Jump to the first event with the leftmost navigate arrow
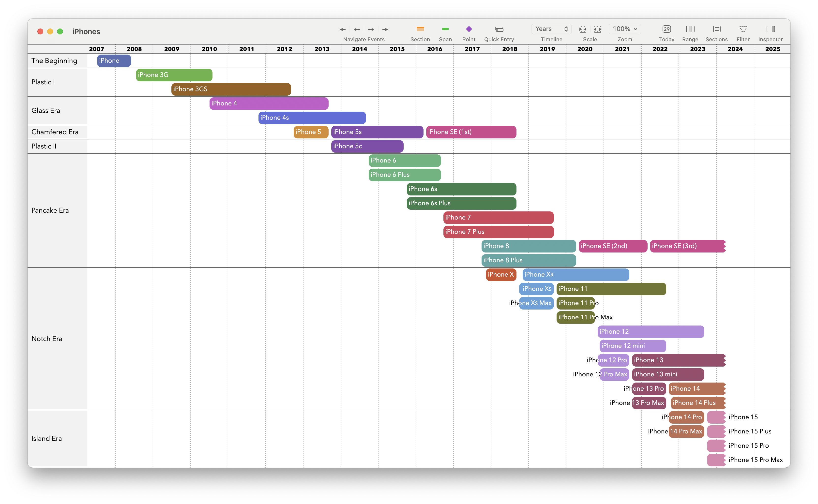This screenshot has width=818, height=504. point(342,29)
